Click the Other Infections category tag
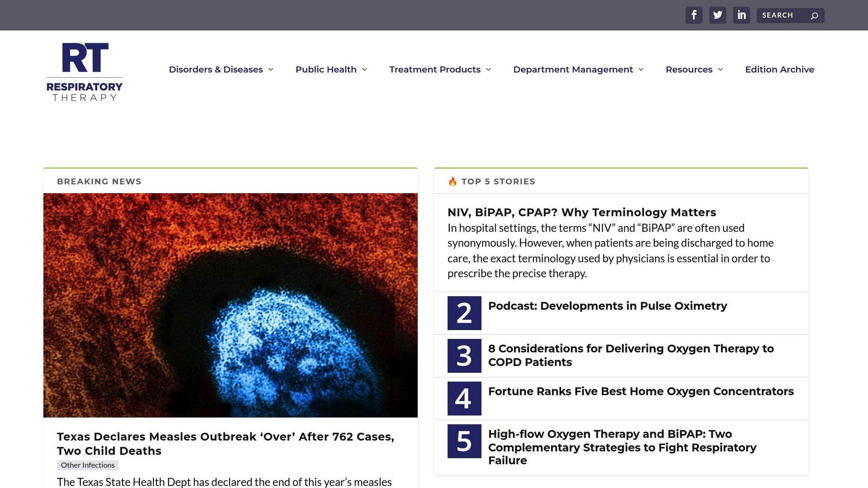Image resolution: width=868 pixels, height=488 pixels. coord(88,465)
